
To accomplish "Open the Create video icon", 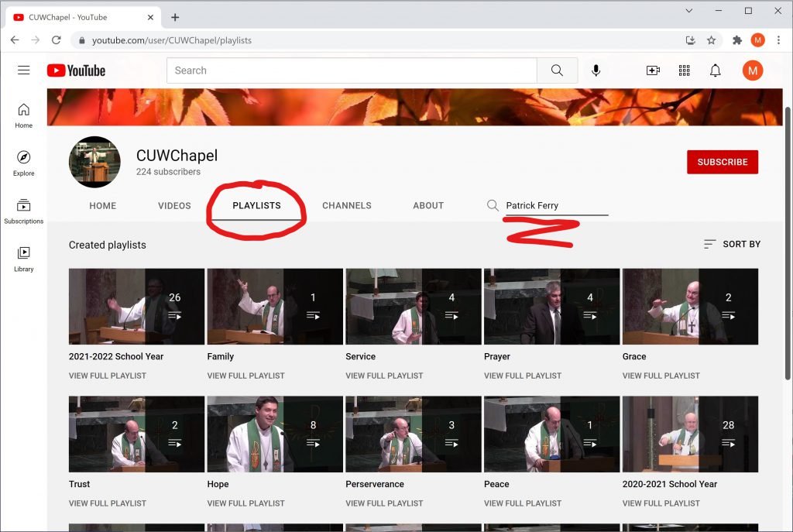I will tap(653, 70).
